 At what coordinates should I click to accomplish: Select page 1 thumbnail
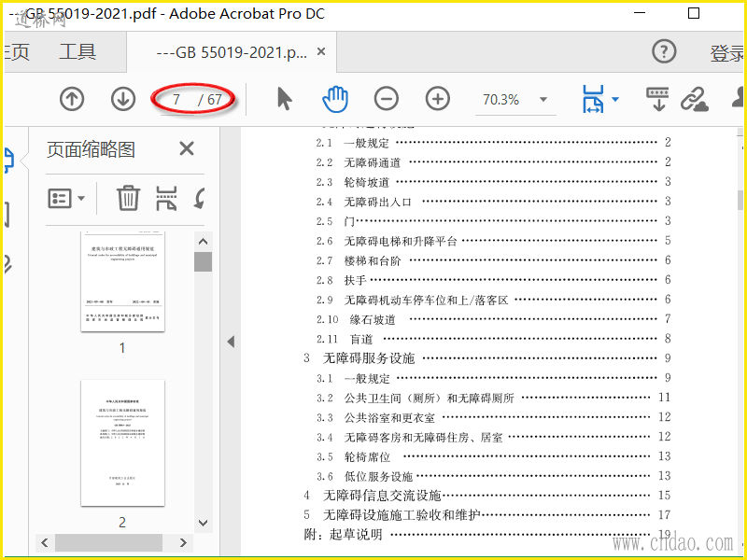[x=122, y=282]
